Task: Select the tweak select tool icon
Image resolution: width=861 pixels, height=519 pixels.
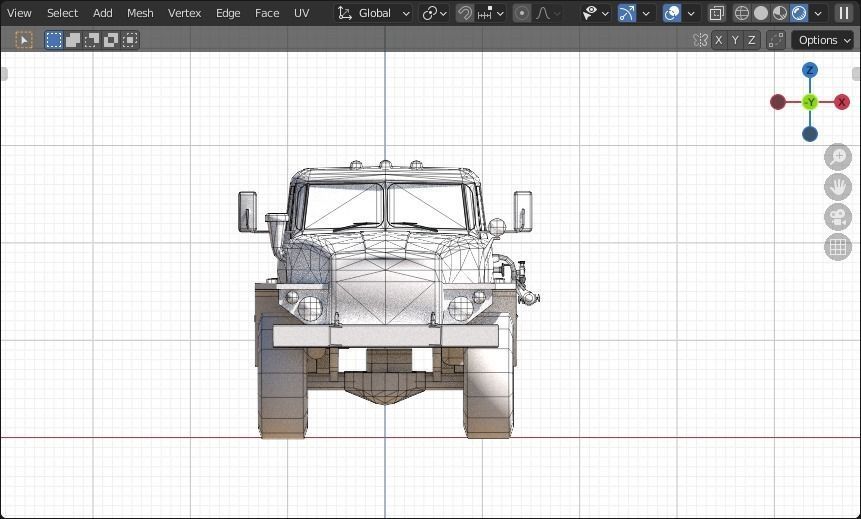Action: (x=24, y=40)
